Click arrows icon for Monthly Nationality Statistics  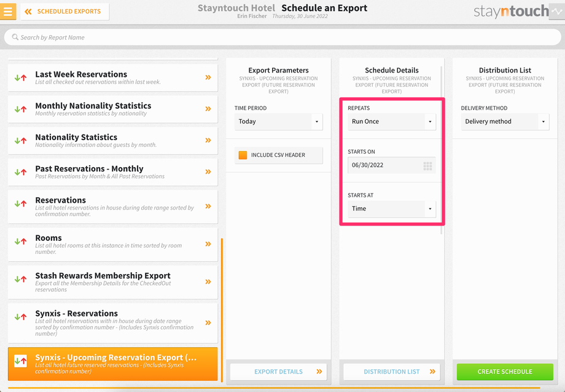[x=20, y=109]
